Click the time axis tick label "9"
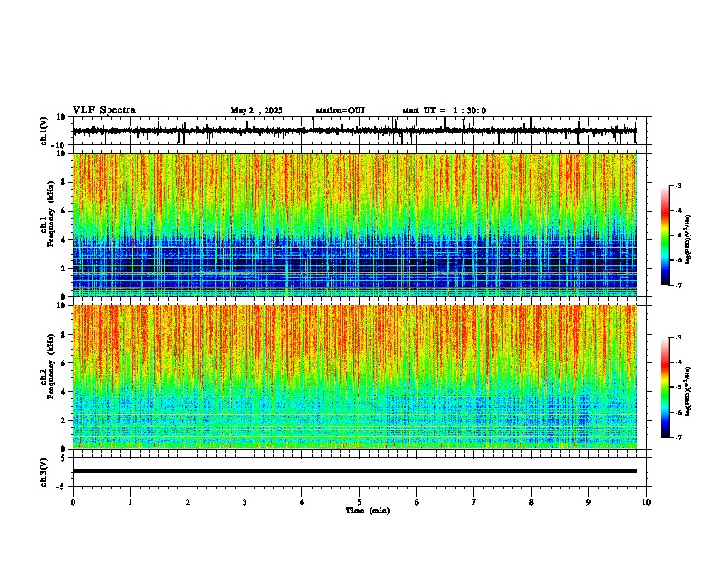Screen dimensions: 728x563 [x=588, y=502]
